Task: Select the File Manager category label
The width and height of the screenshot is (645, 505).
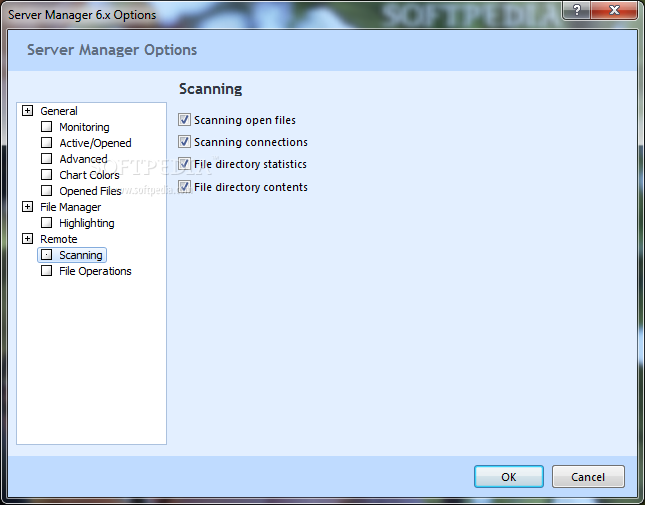Action: [x=71, y=207]
